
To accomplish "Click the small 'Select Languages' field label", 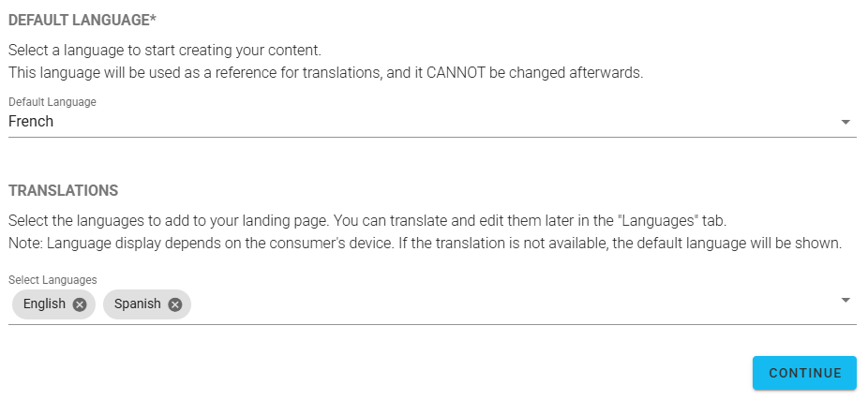I will pyautogui.click(x=52, y=279).
